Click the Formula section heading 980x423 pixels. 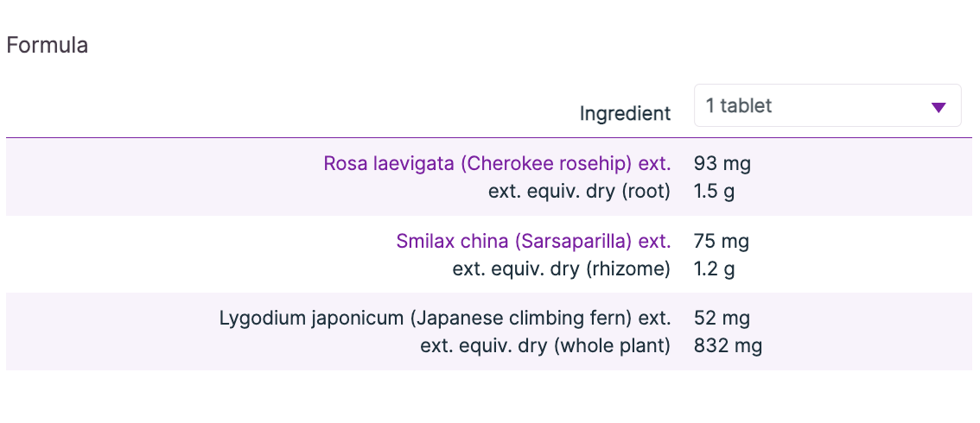tap(48, 45)
